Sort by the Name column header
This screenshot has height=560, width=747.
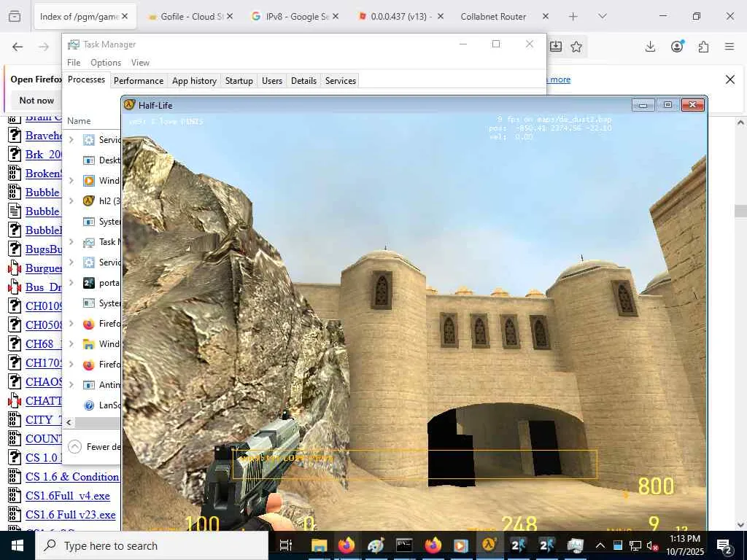pyautogui.click(x=79, y=121)
